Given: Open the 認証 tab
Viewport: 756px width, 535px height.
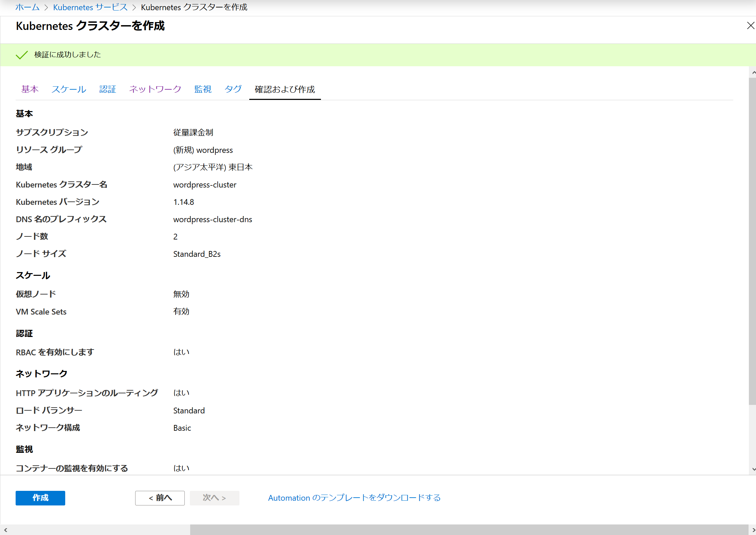Looking at the screenshot, I should pyautogui.click(x=108, y=89).
